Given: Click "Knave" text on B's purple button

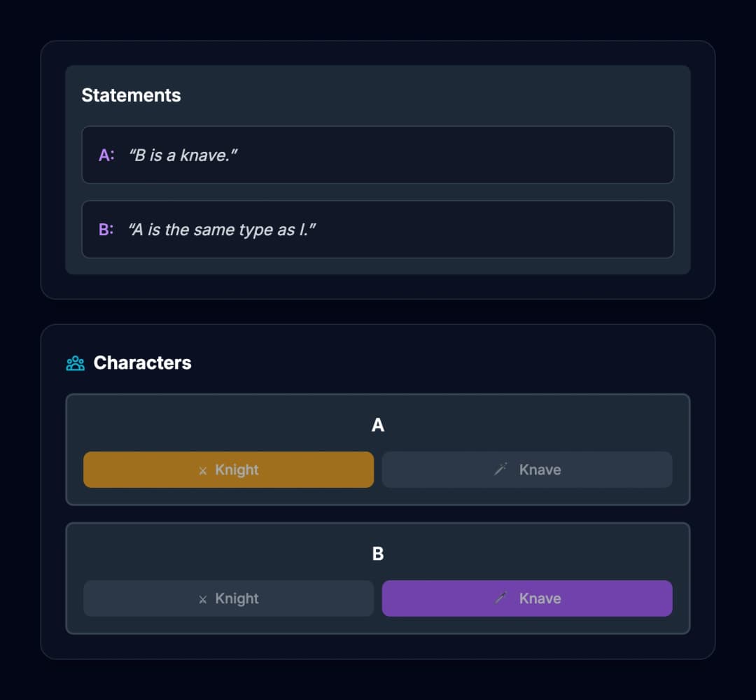Looking at the screenshot, I should (540, 598).
